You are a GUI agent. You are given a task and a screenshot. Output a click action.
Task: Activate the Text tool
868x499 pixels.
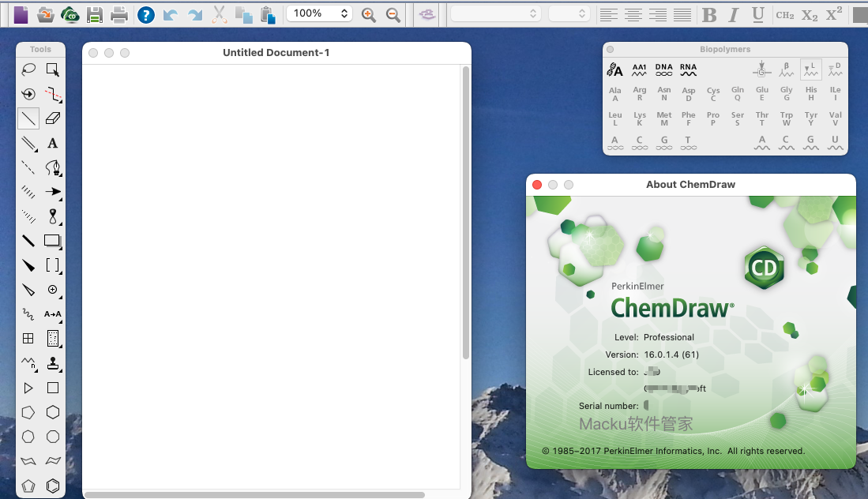pos(53,143)
